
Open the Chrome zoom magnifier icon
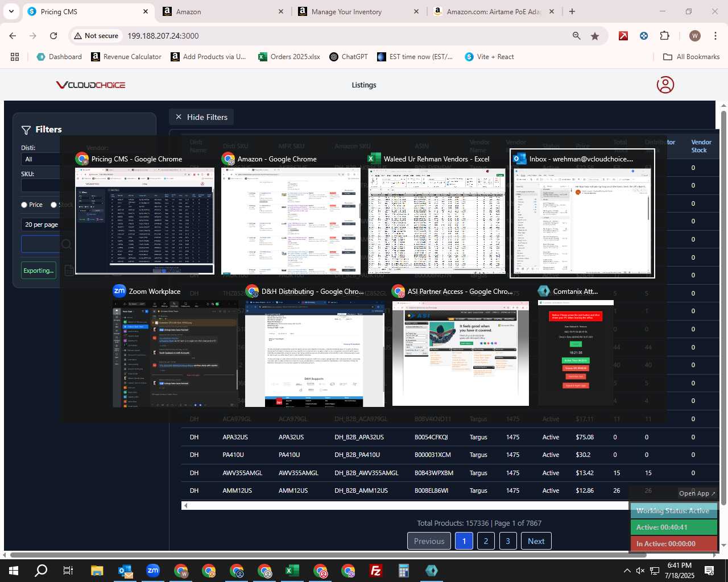tap(577, 36)
